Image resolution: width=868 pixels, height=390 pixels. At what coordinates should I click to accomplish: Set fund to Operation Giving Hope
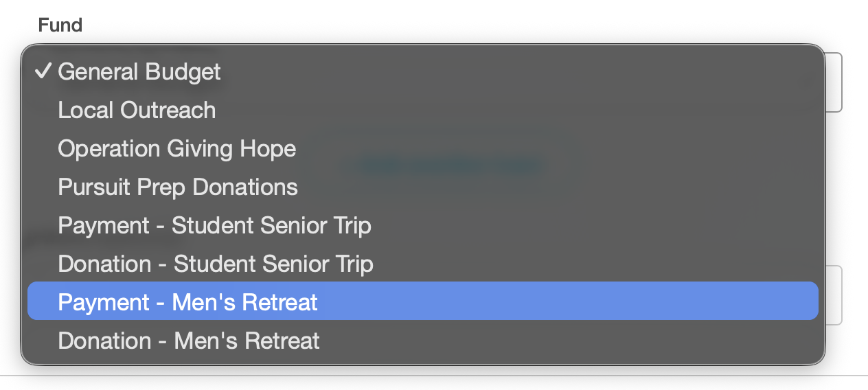click(x=176, y=149)
